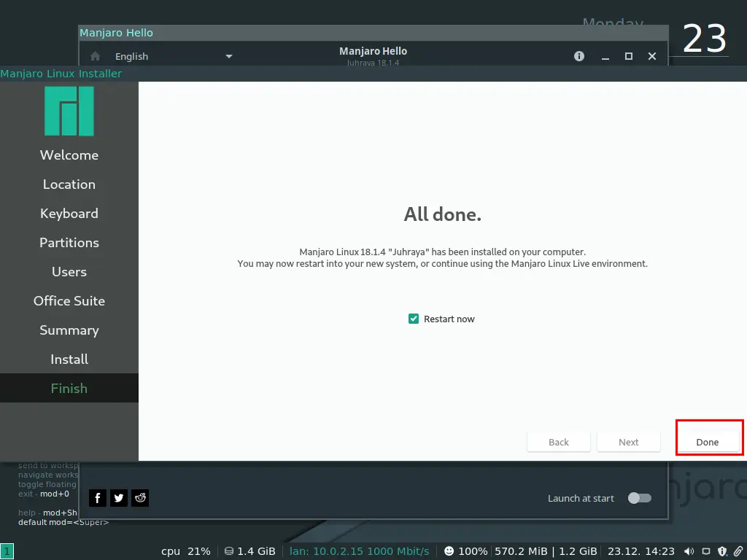The image size is (747, 560).
Task: Click the shield security icon in the tray
Action: 722,551
